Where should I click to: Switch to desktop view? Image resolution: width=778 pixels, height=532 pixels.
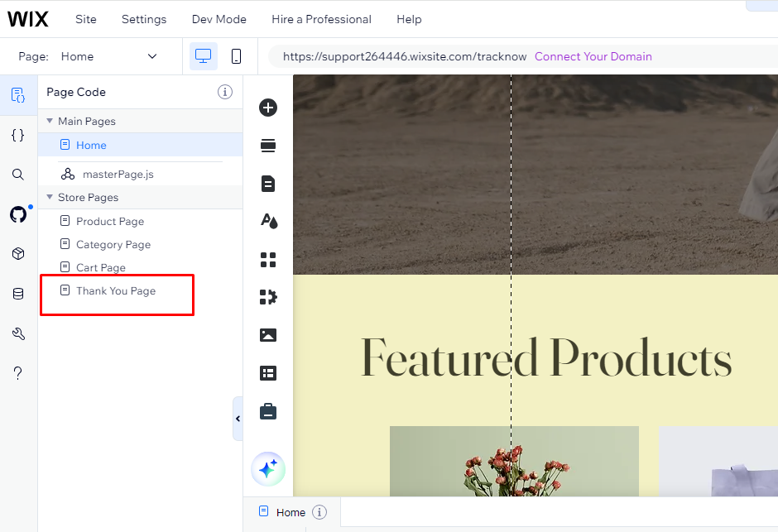[204, 56]
